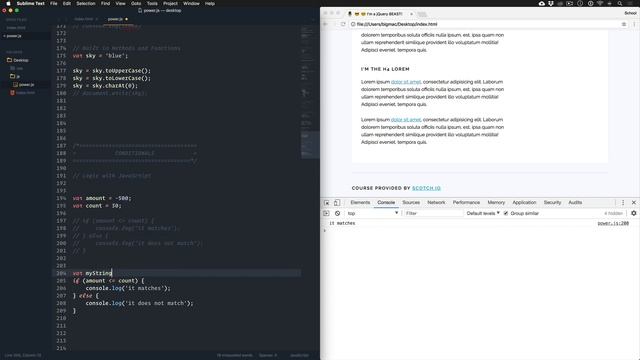
Task: Switch to the Application tab
Action: tap(524, 202)
